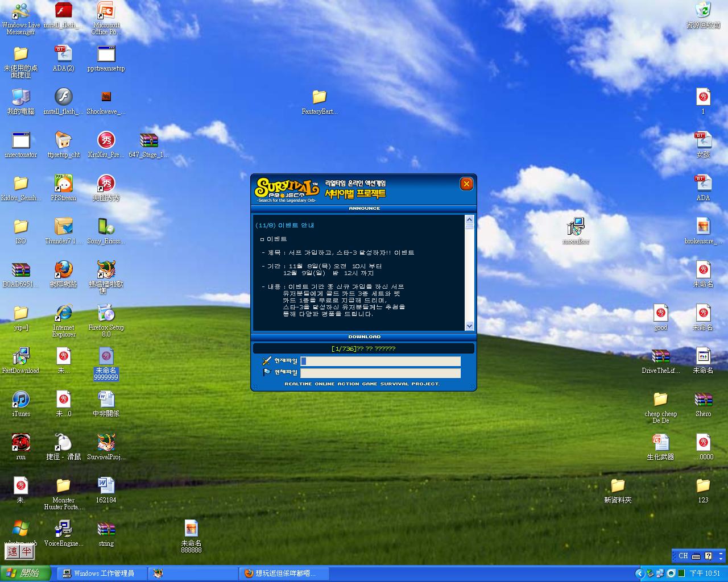Viewport: 728px width, 582px height.
Task: Switch to the Firefox taskbar window
Action: 285,573
